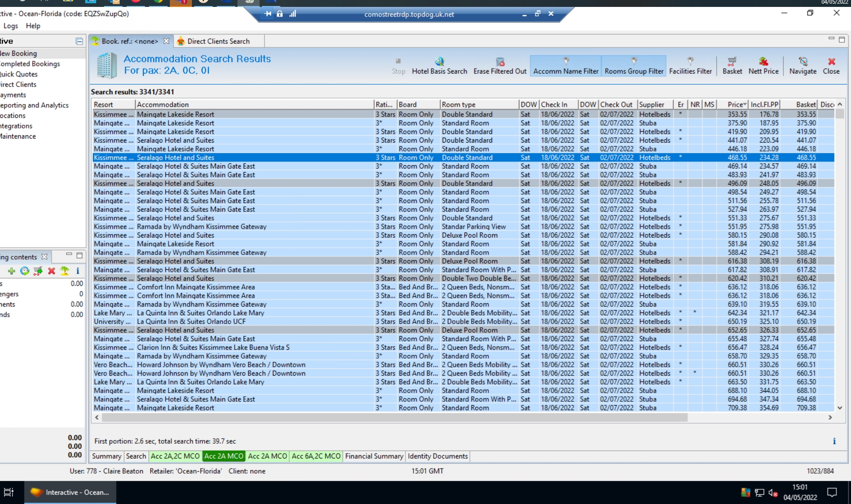The width and height of the screenshot is (851, 504).
Task: Click the lock icon on remote desktop bar
Action: (280, 14)
